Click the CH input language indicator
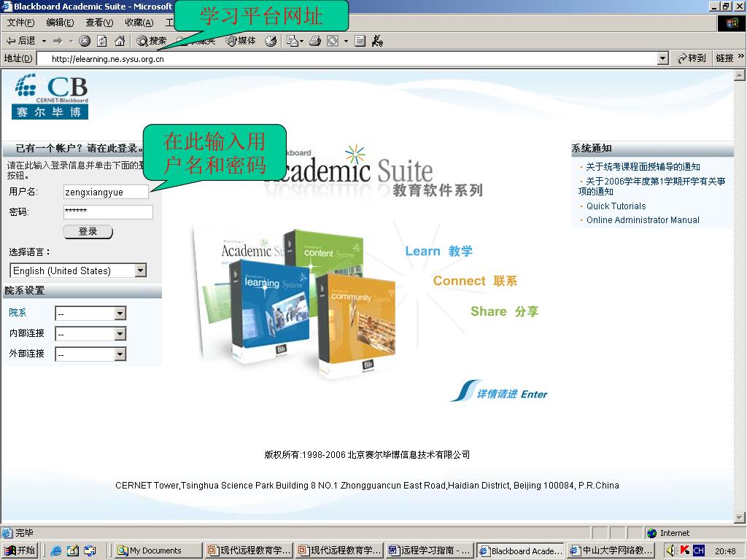Screen dimensions: 747x560 pyautogui.click(x=699, y=551)
